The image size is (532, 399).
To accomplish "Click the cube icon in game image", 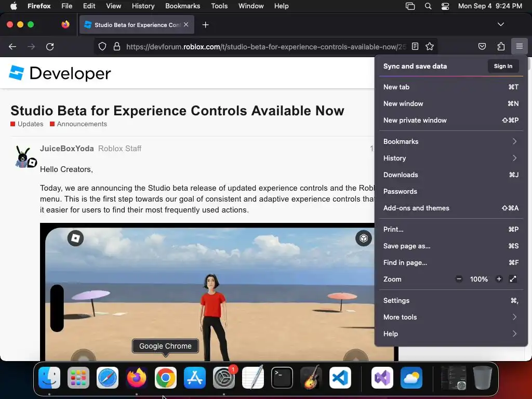I will (363, 238).
